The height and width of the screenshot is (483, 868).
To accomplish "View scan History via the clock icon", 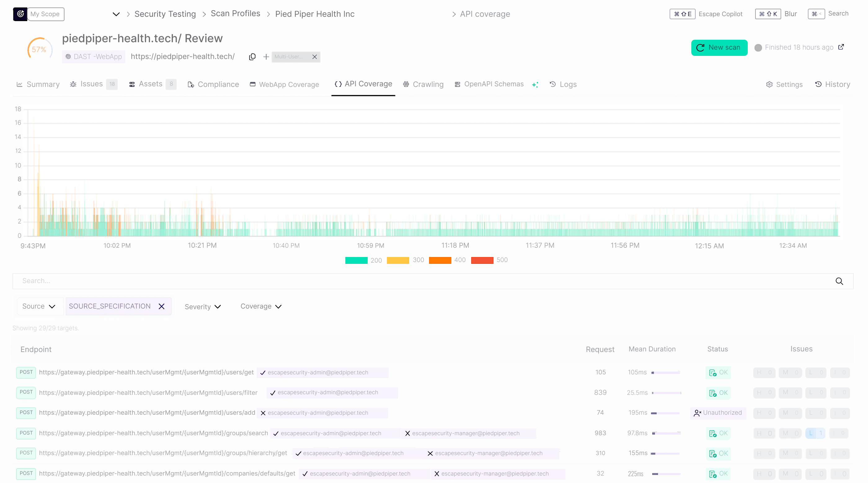I will 818,85.
